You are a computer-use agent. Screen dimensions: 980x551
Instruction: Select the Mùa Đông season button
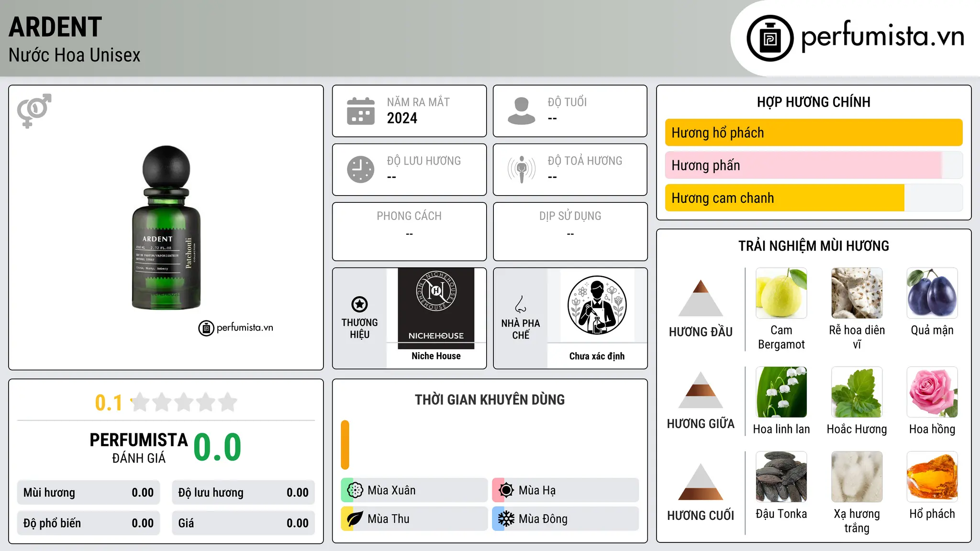tap(565, 519)
